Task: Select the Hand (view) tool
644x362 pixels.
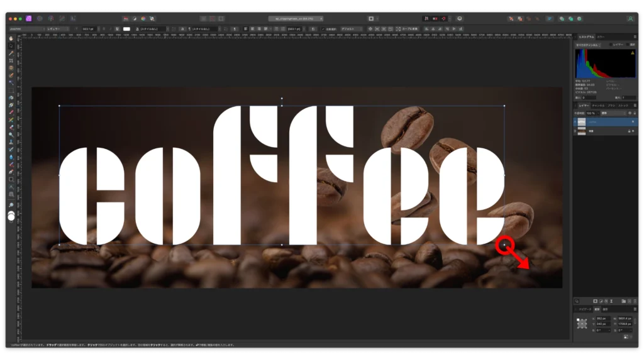Action: pyautogui.click(x=11, y=38)
